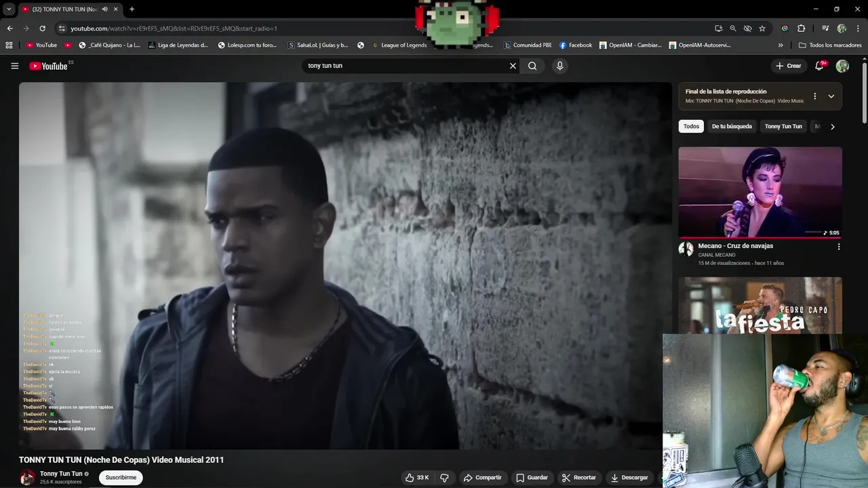Open 'Todos los marcadores' folder

[831, 45]
